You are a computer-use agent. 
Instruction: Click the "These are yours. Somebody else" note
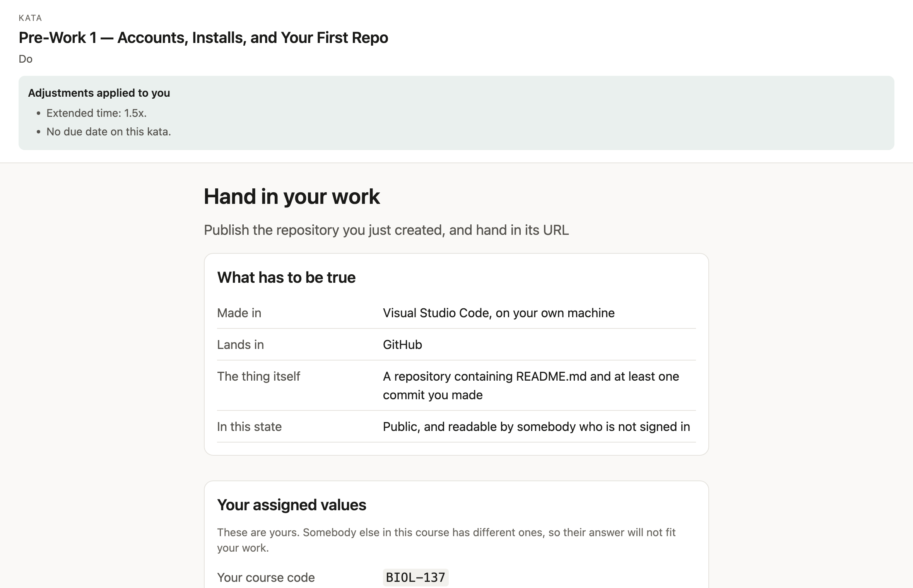[x=446, y=540]
